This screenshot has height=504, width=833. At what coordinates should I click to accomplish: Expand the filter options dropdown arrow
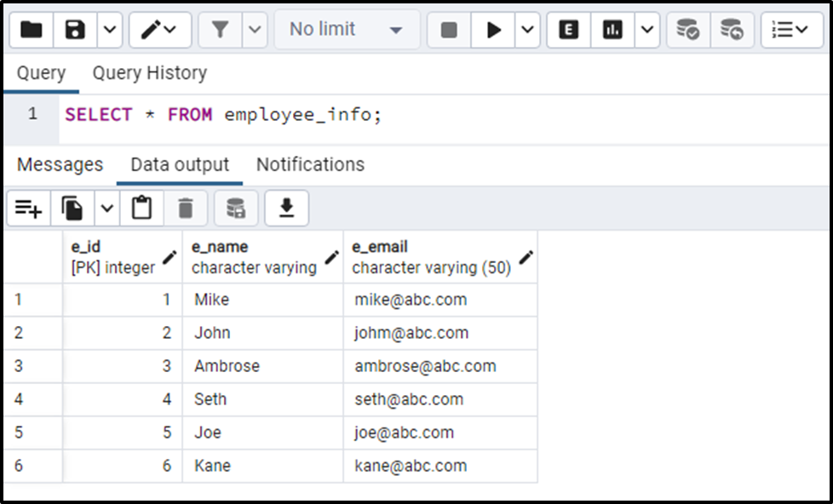tap(255, 30)
